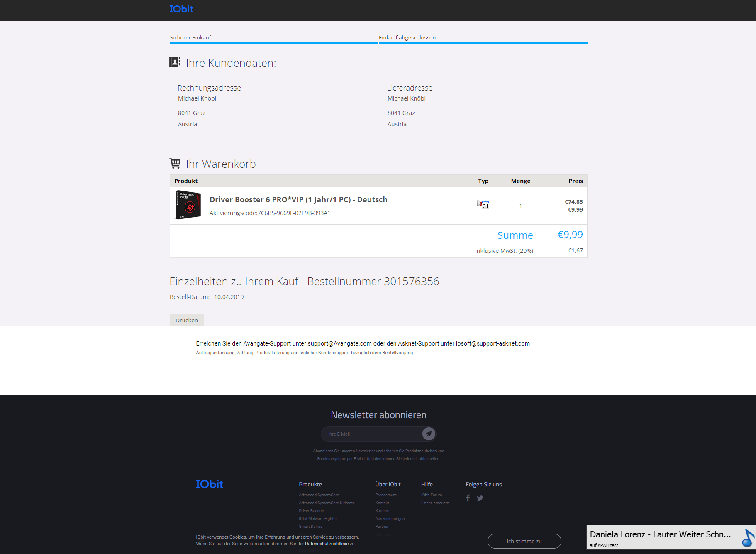
Task: Click the order date 10.04.2019
Action: (x=229, y=297)
